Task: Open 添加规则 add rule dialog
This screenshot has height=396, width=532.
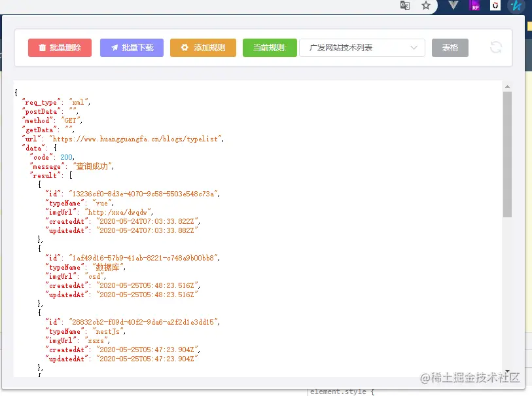Action: (x=203, y=48)
